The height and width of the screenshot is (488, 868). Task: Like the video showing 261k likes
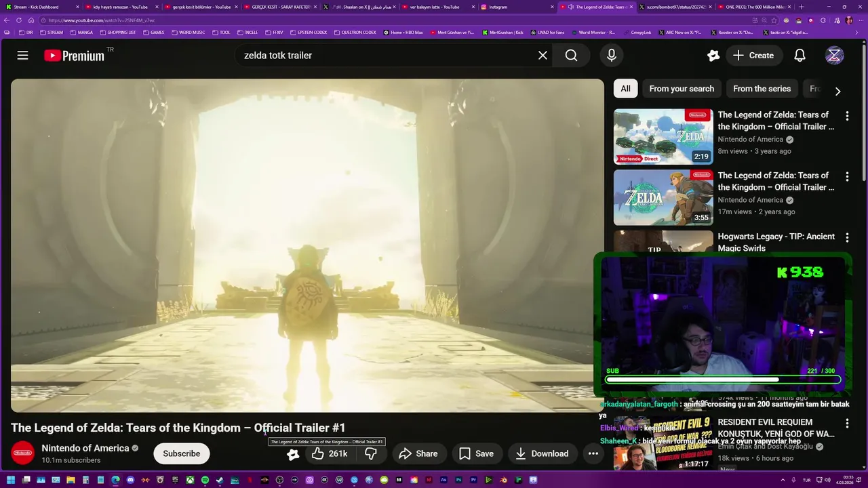pos(330,453)
